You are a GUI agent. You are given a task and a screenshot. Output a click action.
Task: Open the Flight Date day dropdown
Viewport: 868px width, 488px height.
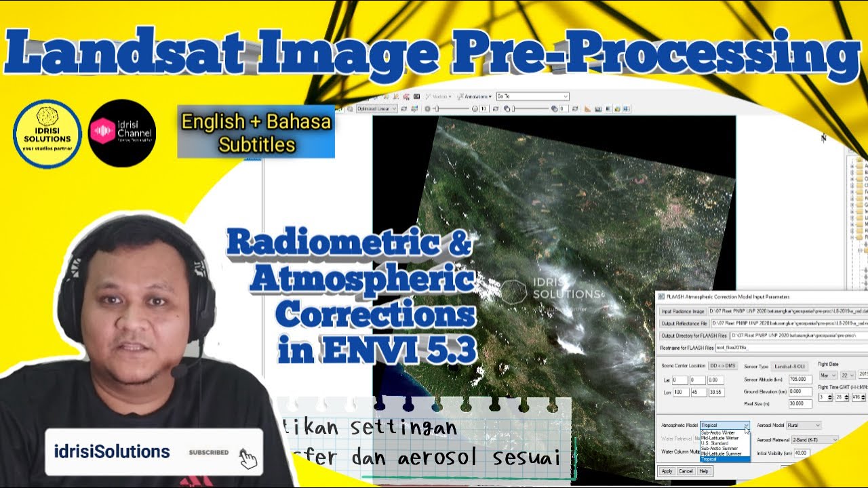coord(848,375)
